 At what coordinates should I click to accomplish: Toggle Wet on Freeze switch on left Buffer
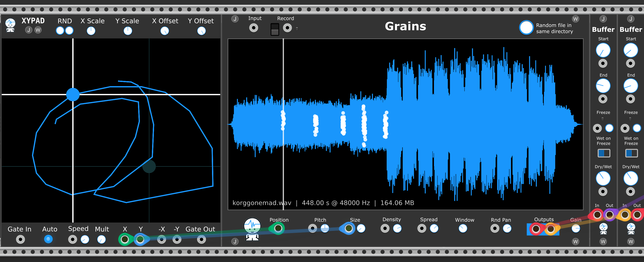click(x=604, y=153)
